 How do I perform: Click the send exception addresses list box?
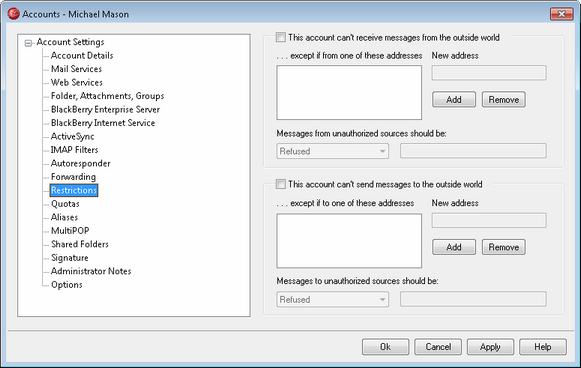coord(349,241)
